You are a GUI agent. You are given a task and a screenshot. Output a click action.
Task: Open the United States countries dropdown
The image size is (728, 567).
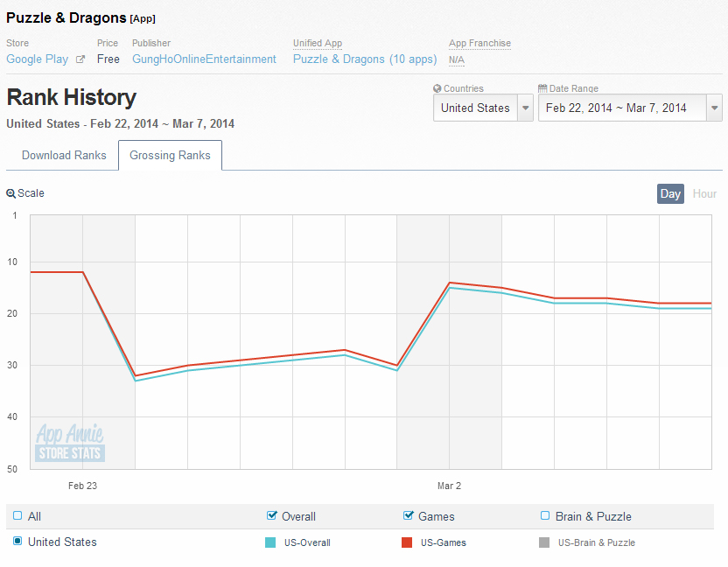click(483, 108)
